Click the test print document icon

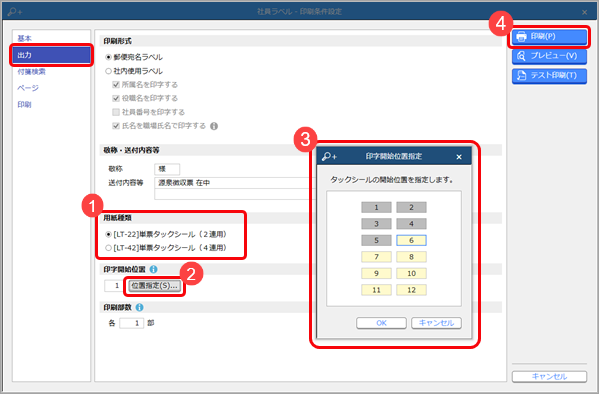click(521, 75)
